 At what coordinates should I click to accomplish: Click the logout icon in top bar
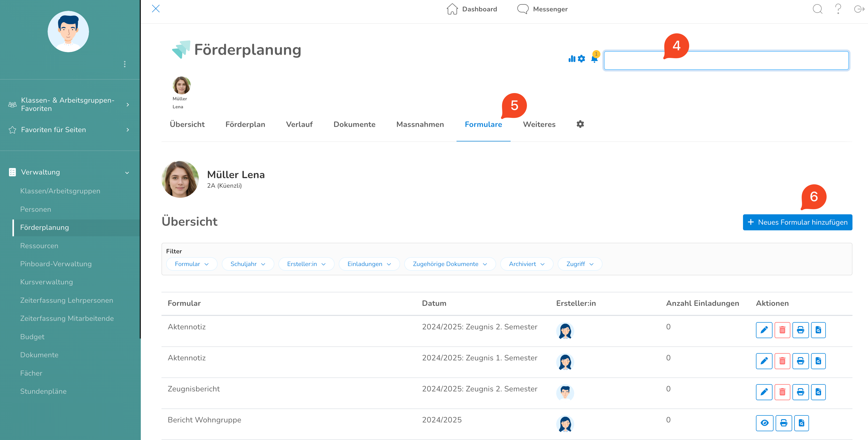[x=859, y=9]
